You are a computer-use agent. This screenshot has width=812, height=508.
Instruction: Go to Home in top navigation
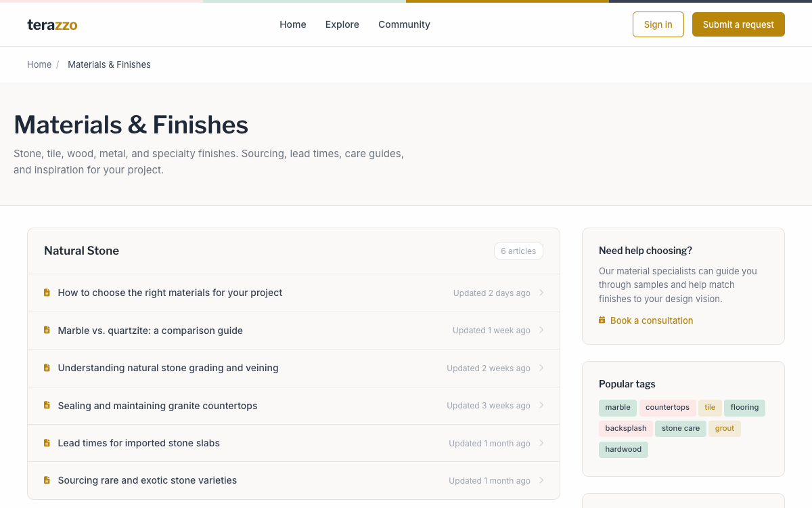(x=293, y=24)
